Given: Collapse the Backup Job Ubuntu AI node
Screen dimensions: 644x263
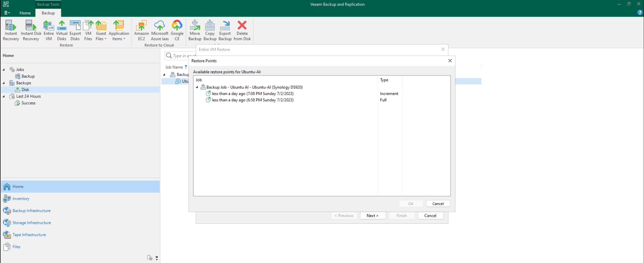Looking at the screenshot, I should coord(197,87).
